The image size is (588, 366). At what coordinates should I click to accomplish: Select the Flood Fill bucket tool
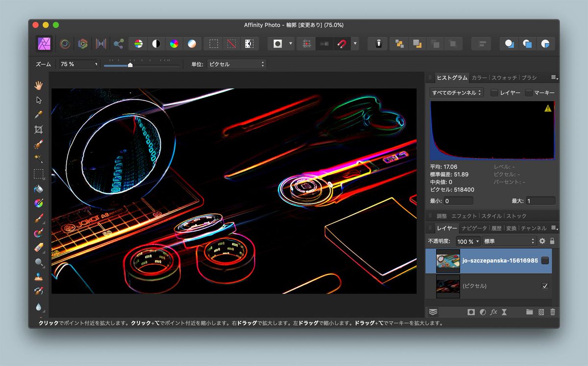39,188
